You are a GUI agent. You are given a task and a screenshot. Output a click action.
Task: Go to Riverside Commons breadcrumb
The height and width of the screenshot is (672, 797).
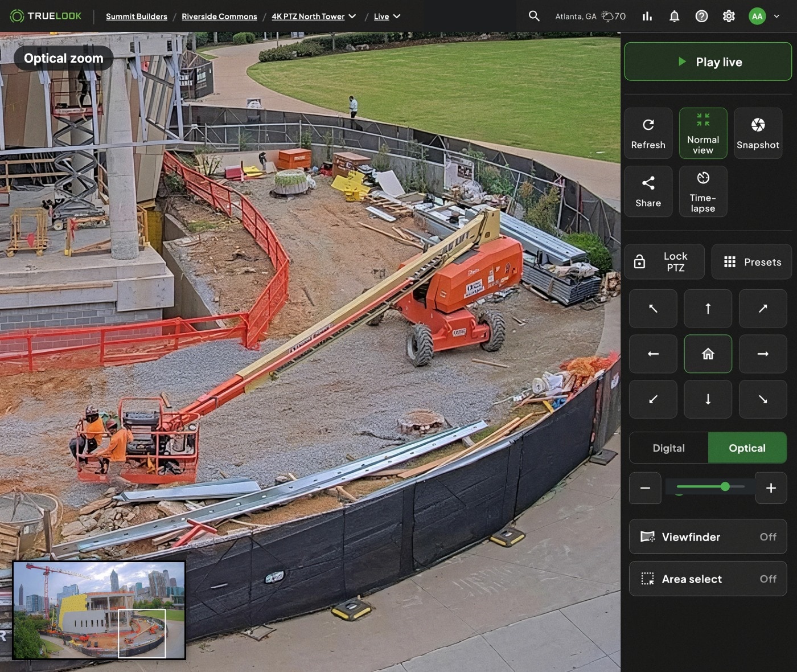pos(219,17)
